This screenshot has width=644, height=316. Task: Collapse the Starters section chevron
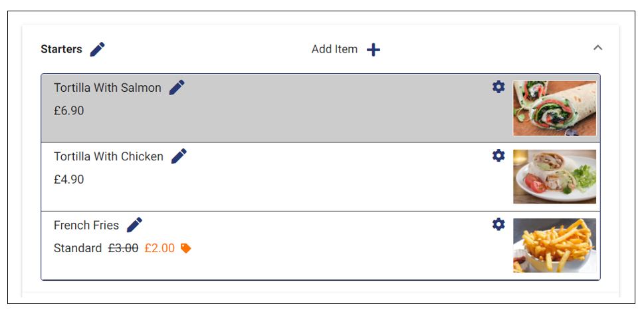click(598, 48)
